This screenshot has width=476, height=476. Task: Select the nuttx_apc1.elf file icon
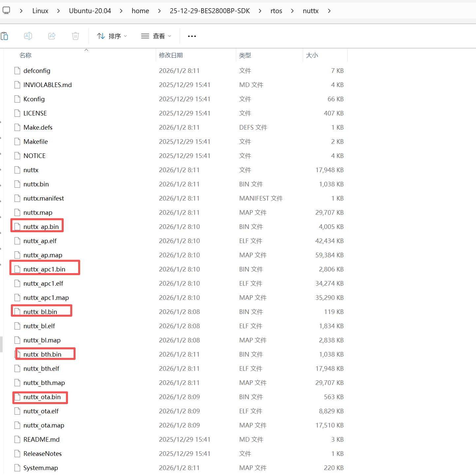click(17, 283)
